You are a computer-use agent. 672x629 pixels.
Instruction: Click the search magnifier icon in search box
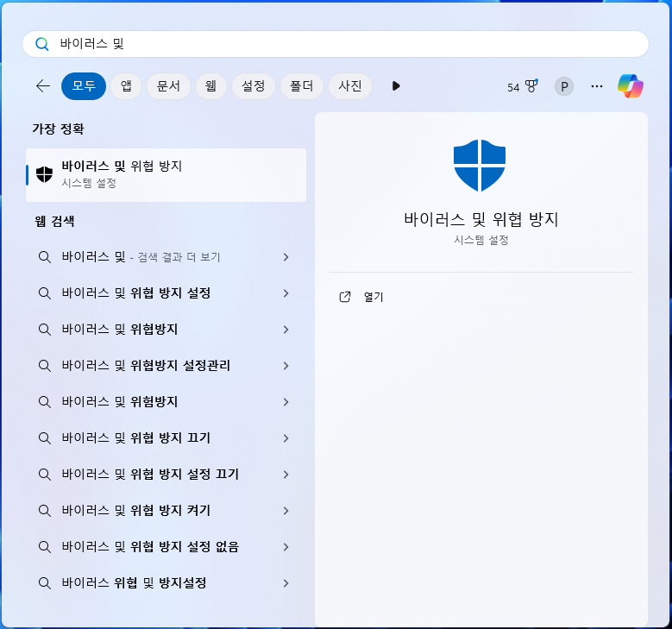point(42,44)
